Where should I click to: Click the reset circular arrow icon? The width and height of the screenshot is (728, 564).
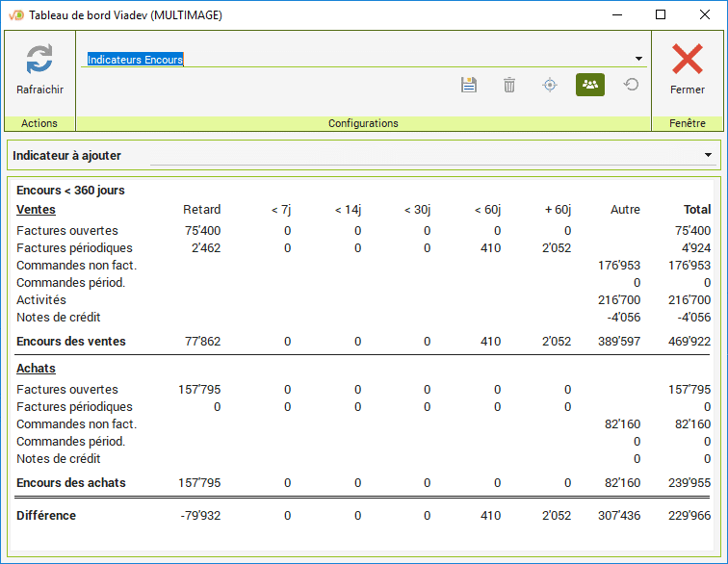631,85
